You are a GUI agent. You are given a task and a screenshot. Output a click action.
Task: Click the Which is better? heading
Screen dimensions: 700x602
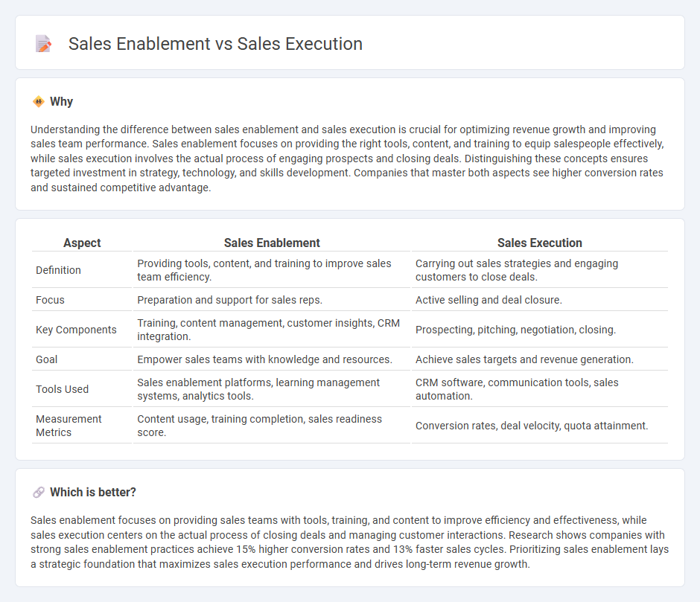pyautogui.click(x=93, y=492)
